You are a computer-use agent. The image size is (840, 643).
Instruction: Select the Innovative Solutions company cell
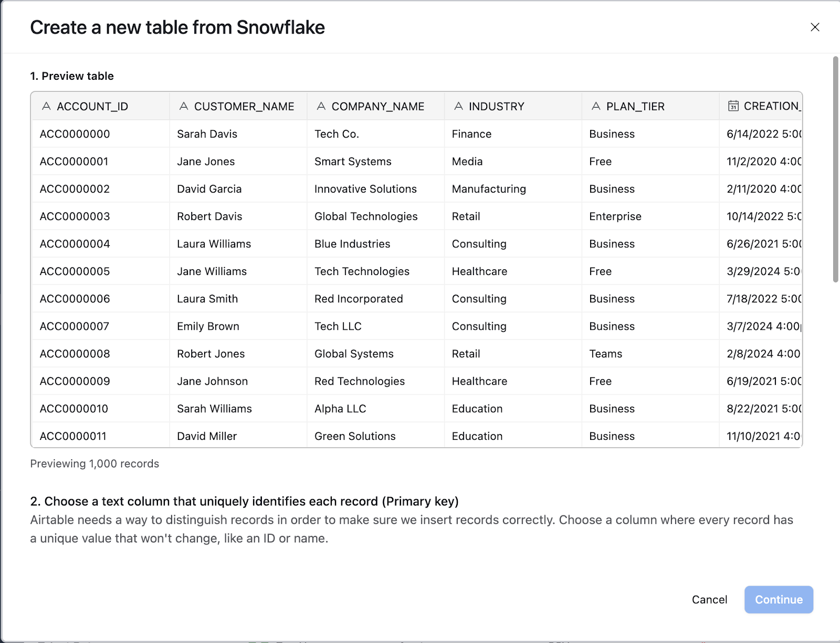click(376, 189)
